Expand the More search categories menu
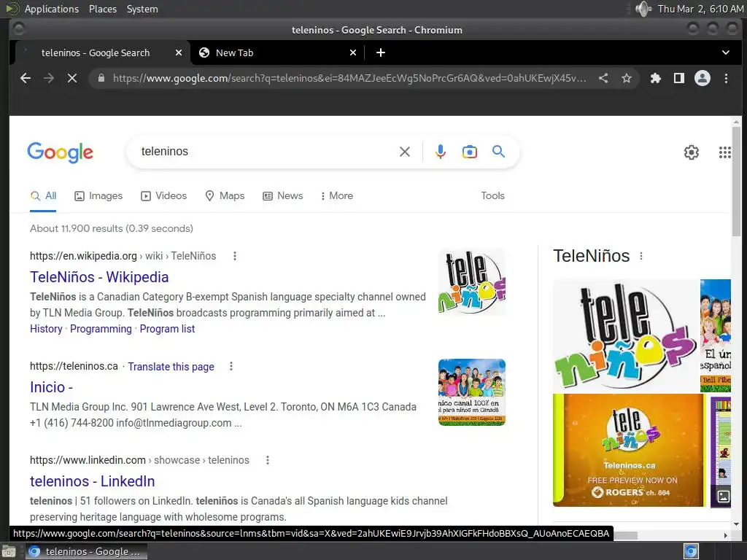This screenshot has width=747, height=560. tap(337, 195)
